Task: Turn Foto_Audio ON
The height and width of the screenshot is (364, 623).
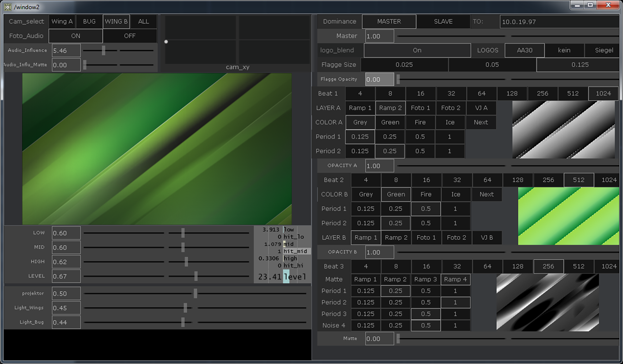Action: coord(76,36)
